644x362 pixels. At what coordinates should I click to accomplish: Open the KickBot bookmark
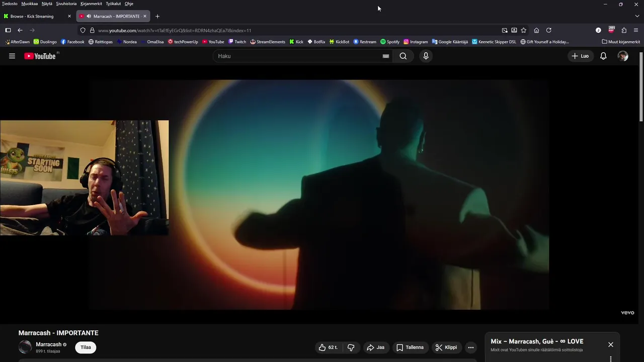[x=339, y=42]
